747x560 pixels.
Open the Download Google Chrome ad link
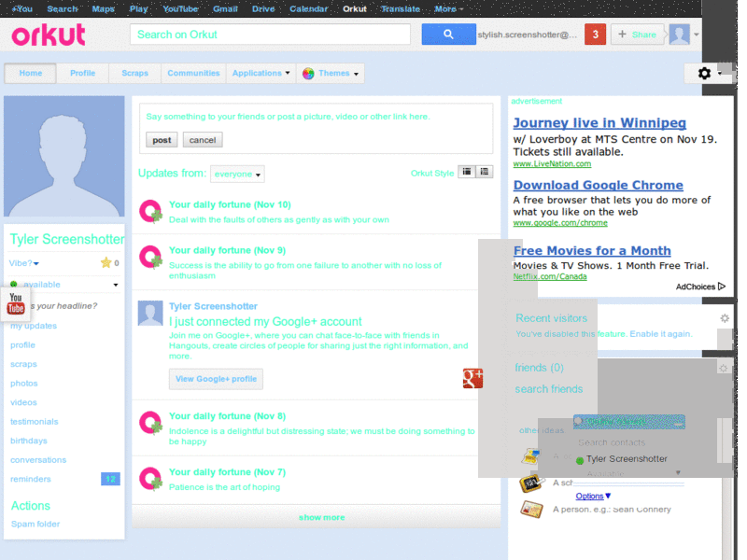pos(598,185)
